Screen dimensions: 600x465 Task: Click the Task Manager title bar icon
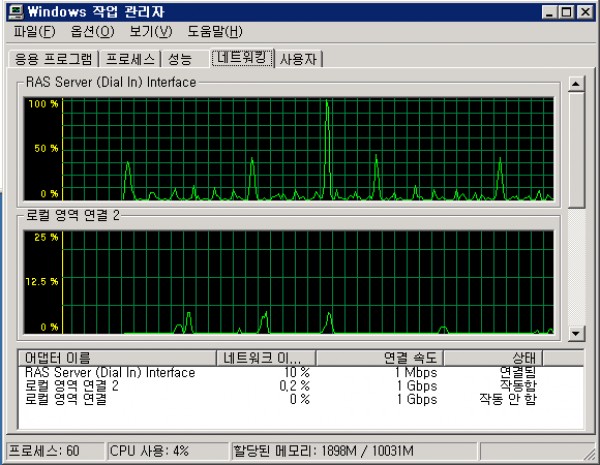(16, 12)
